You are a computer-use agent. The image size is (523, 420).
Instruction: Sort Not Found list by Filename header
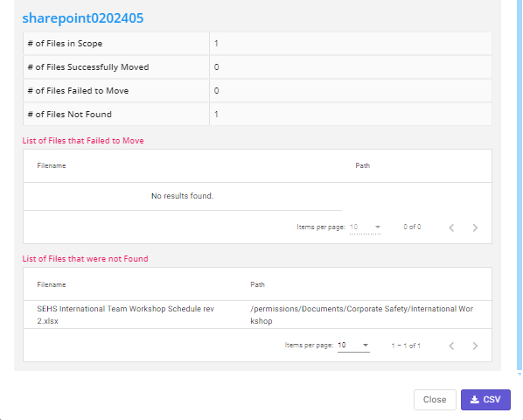[x=52, y=284]
